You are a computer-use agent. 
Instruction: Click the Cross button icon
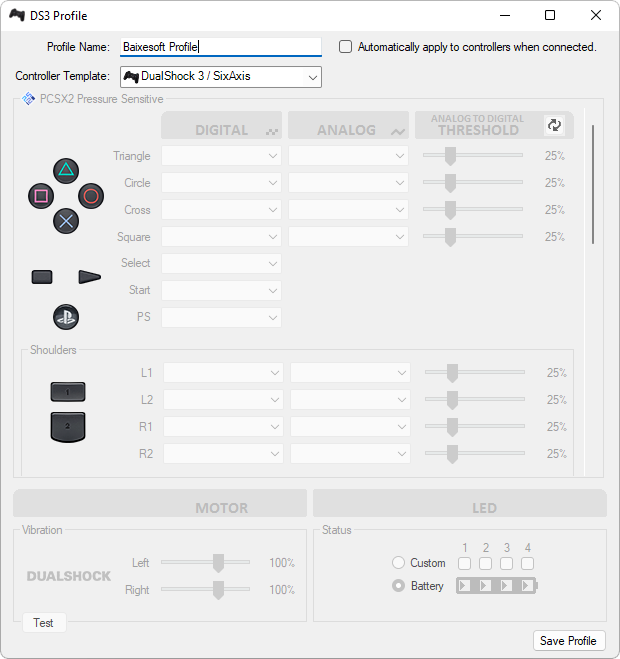66,221
